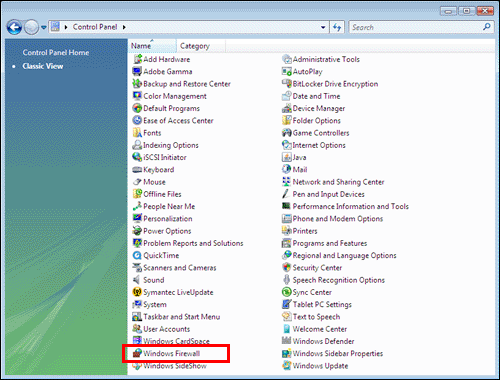Expand the address bar history dropdown
The image size is (500, 380).
[323, 27]
